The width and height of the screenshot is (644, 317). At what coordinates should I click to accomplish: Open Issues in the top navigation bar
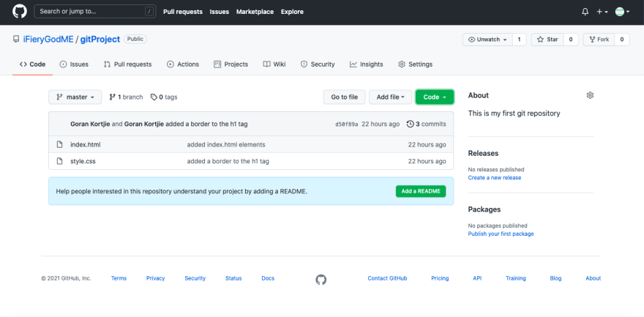point(220,12)
